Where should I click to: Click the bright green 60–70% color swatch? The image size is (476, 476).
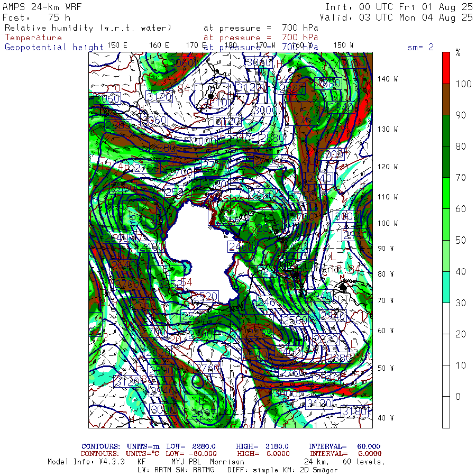446,193
